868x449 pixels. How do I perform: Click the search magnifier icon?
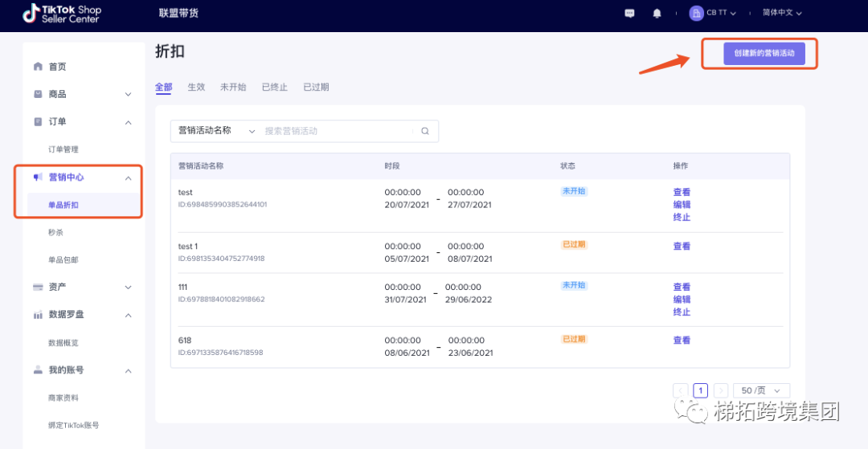pyautogui.click(x=425, y=131)
